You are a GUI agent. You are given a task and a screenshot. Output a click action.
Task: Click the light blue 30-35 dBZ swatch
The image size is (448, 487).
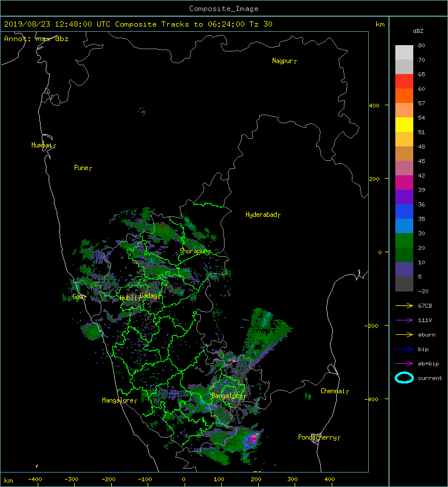404,226
